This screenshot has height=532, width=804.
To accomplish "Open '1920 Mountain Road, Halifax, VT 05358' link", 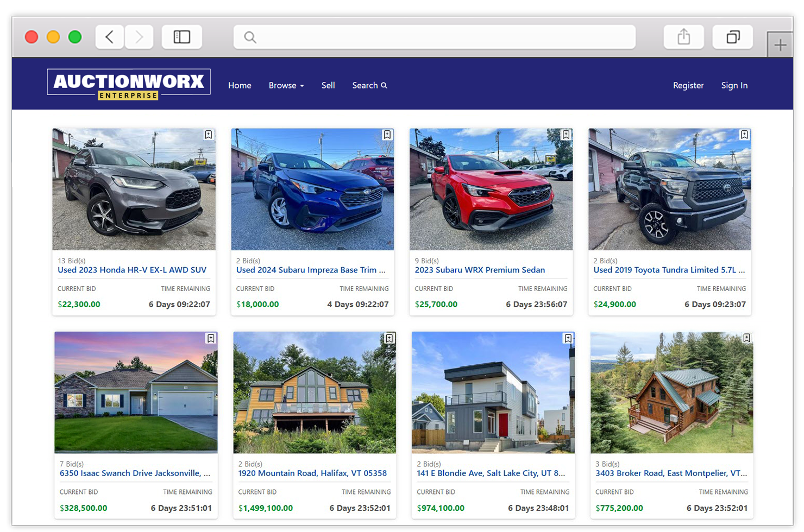I will pyautogui.click(x=312, y=473).
